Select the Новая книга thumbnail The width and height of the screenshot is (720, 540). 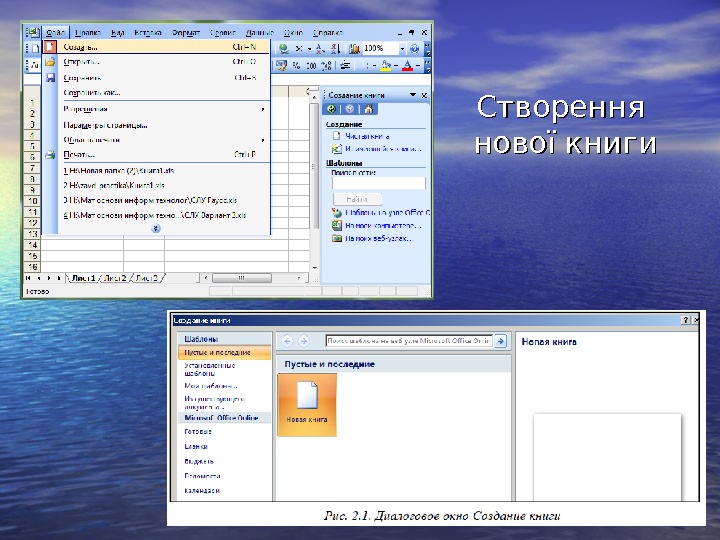click(x=307, y=404)
